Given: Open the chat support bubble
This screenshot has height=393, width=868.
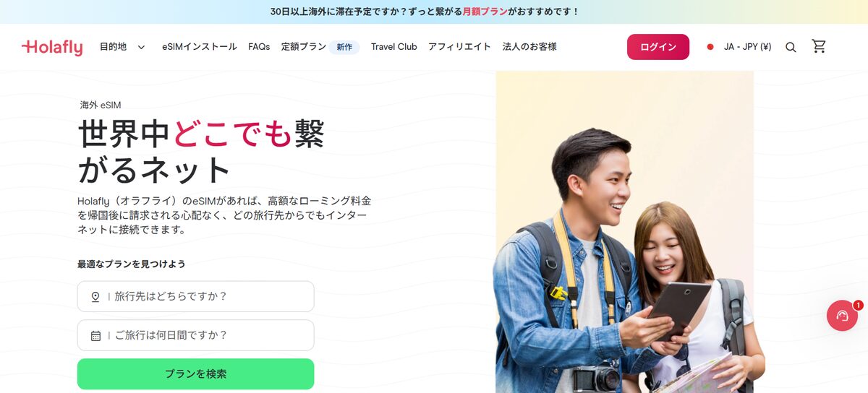Looking at the screenshot, I should pyautogui.click(x=842, y=316).
